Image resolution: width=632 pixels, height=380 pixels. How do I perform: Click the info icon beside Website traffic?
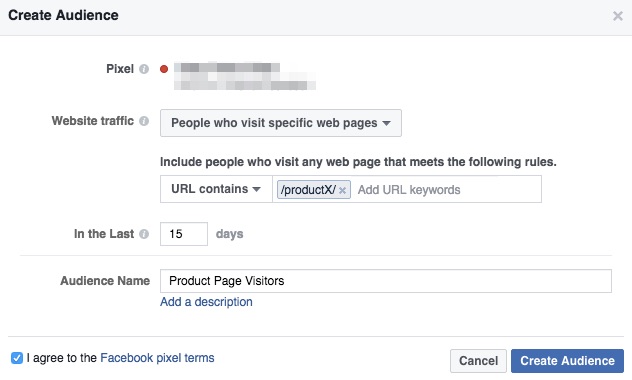(x=144, y=121)
